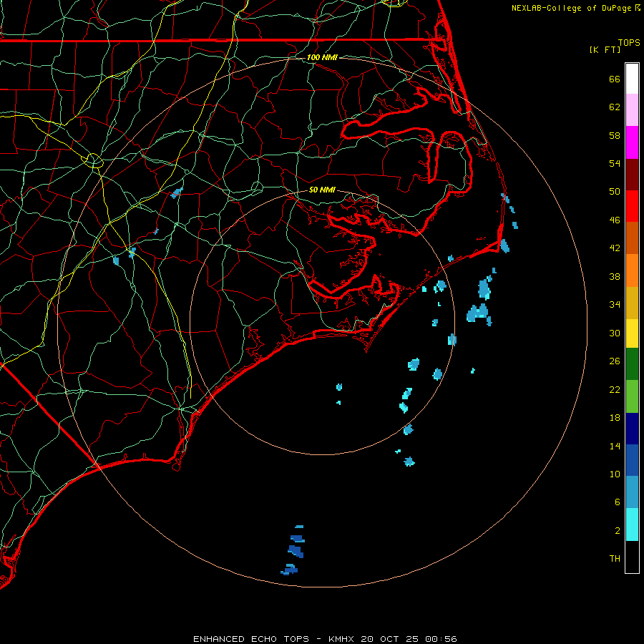Click the '66' legend value
This screenshot has height=644, width=644.
tap(615, 79)
